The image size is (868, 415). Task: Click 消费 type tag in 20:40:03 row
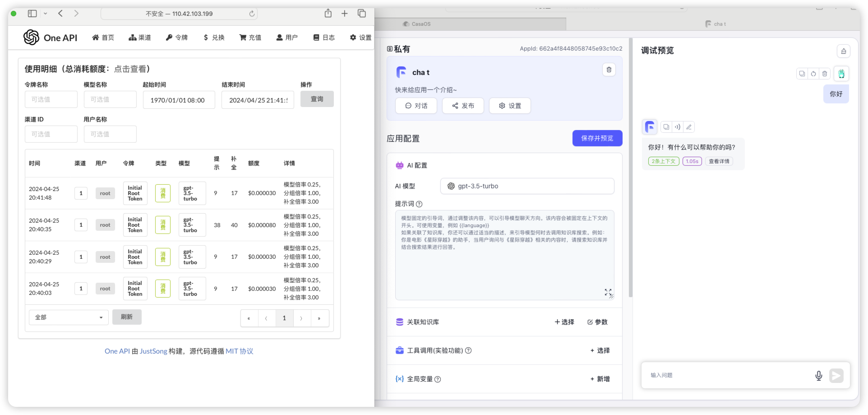(x=163, y=289)
